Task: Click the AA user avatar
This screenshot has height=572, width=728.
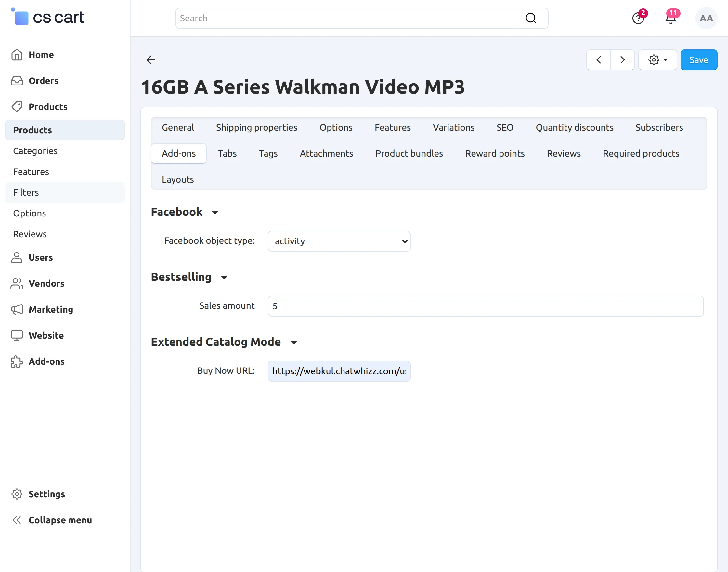Action: tap(706, 18)
